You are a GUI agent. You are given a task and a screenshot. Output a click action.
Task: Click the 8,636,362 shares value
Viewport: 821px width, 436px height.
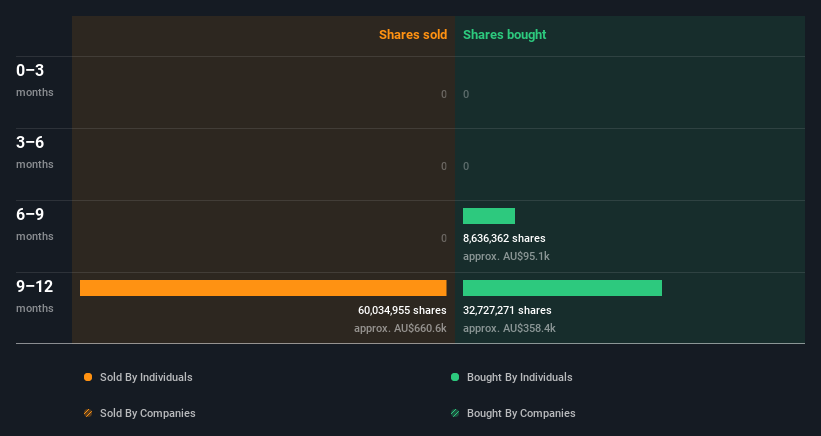504,238
